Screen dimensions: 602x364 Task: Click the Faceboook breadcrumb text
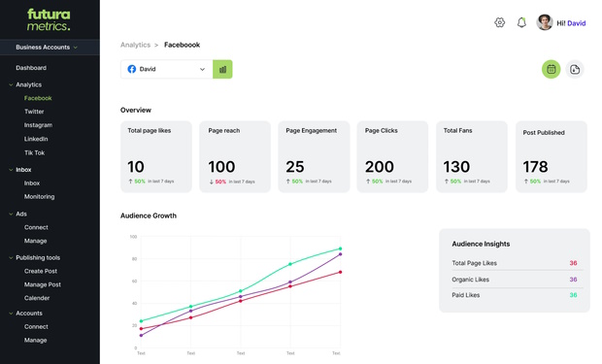(x=182, y=45)
